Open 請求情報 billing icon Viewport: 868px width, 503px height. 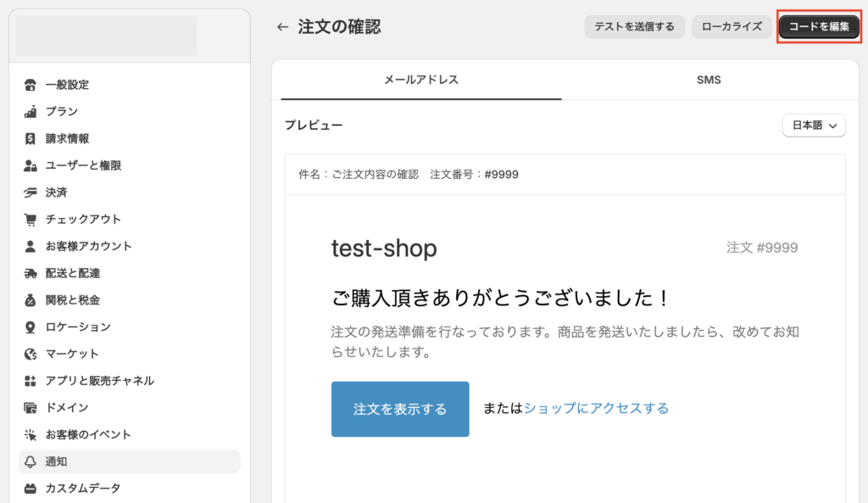[31, 138]
